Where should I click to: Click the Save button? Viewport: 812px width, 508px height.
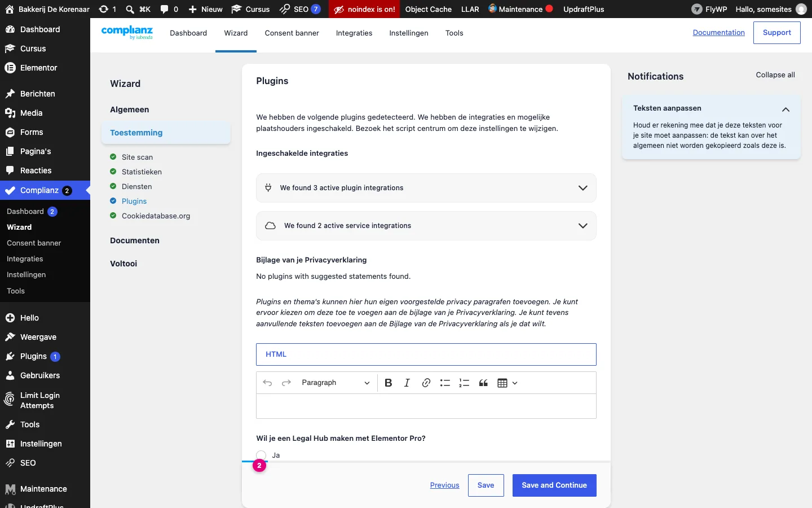click(486, 485)
